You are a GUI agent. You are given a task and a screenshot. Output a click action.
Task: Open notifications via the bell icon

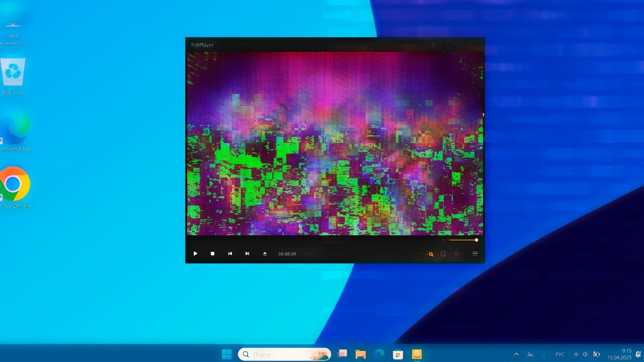coord(638,354)
